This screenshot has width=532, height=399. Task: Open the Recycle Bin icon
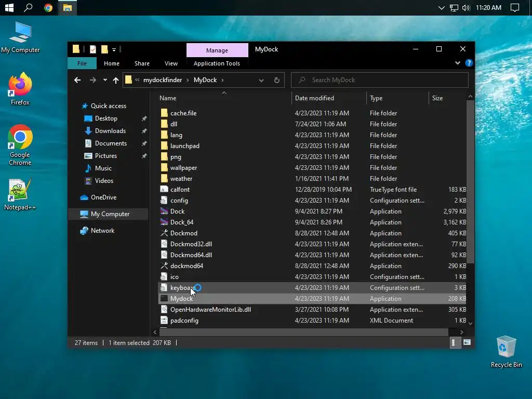(x=506, y=352)
